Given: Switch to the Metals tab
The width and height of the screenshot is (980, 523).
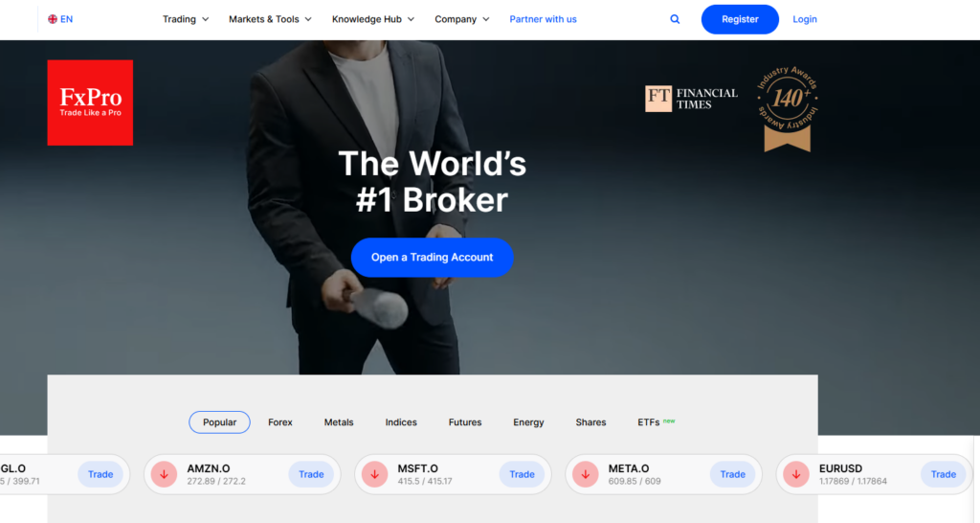Looking at the screenshot, I should (339, 422).
